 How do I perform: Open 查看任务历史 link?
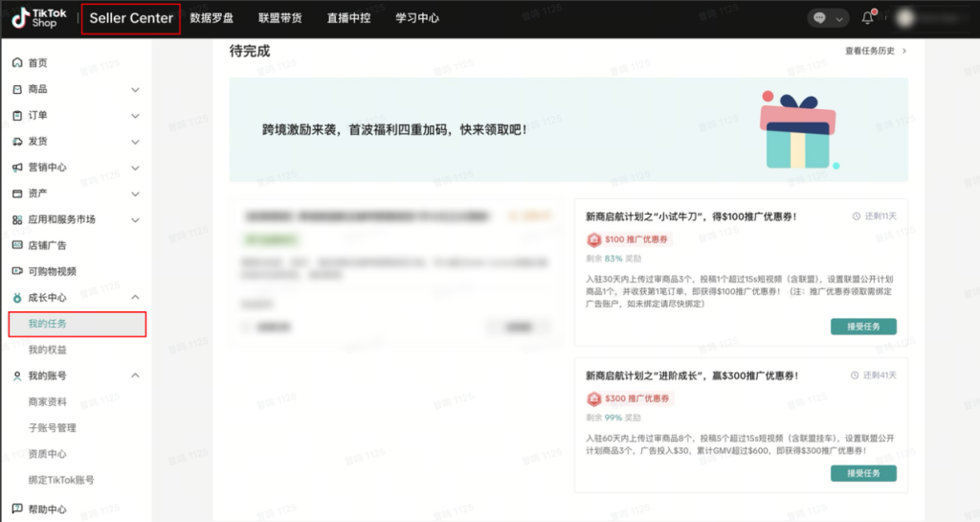click(875, 51)
